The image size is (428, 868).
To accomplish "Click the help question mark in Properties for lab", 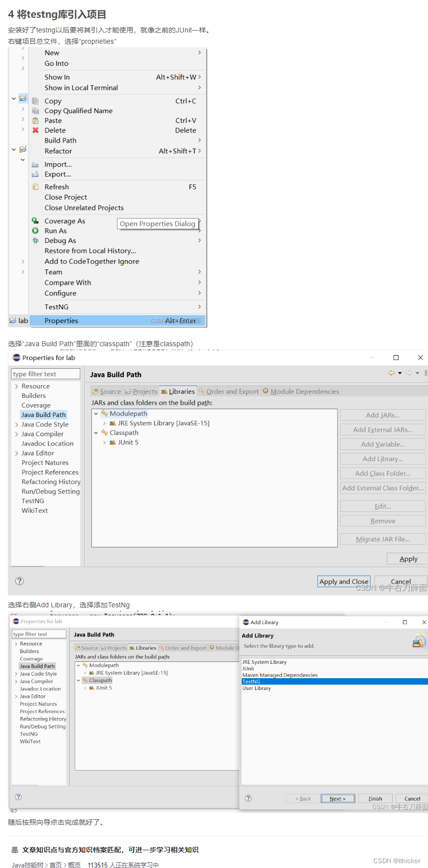I will coord(20,581).
